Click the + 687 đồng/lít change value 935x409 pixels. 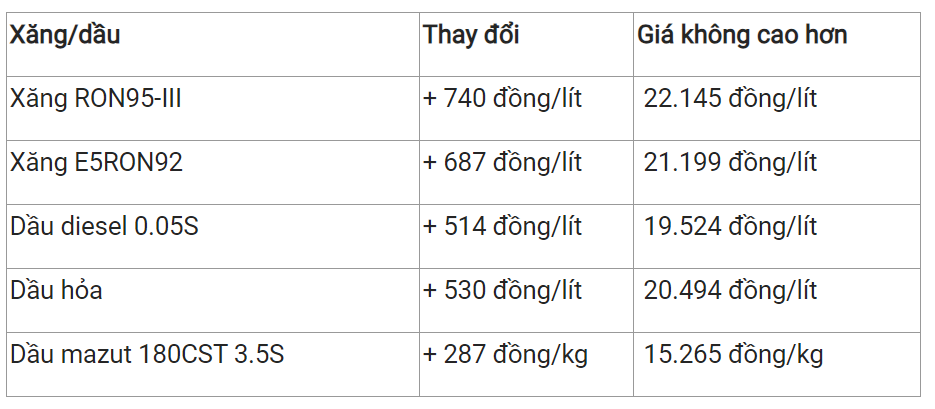point(502,163)
